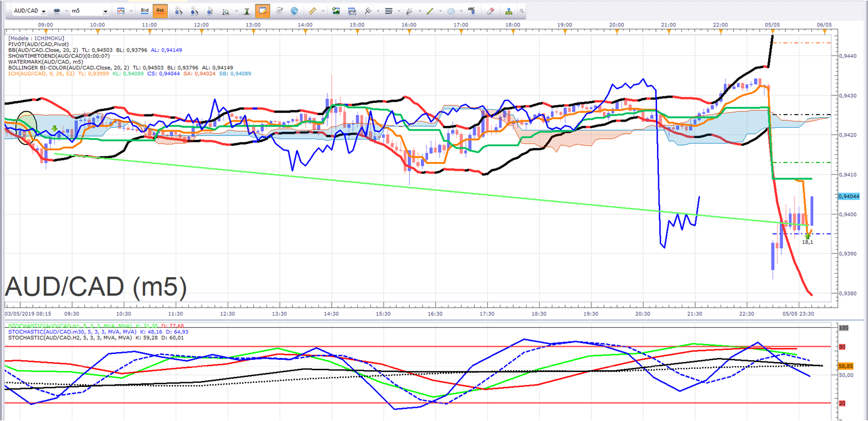
Task: Expand the chain link options arrow
Action: 66,11
